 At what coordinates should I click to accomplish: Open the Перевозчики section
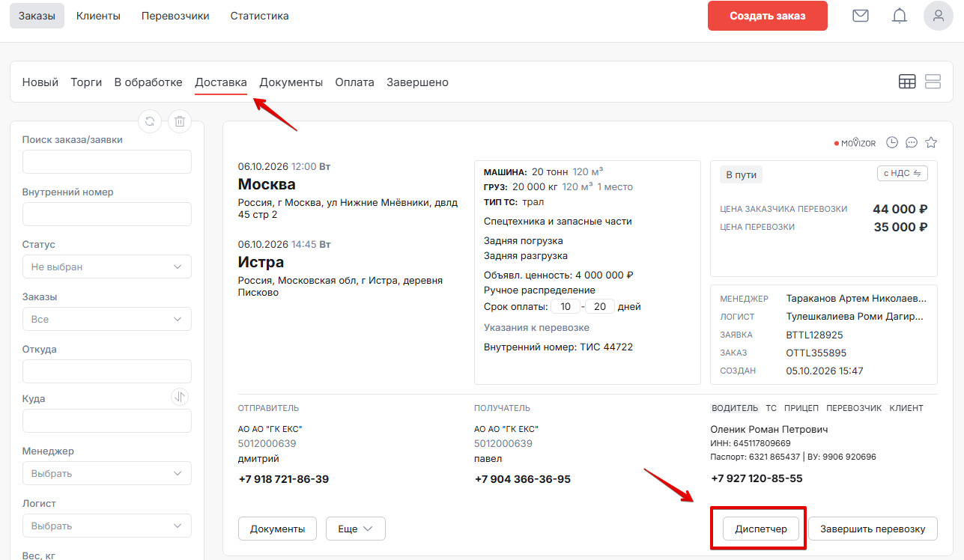tap(175, 16)
